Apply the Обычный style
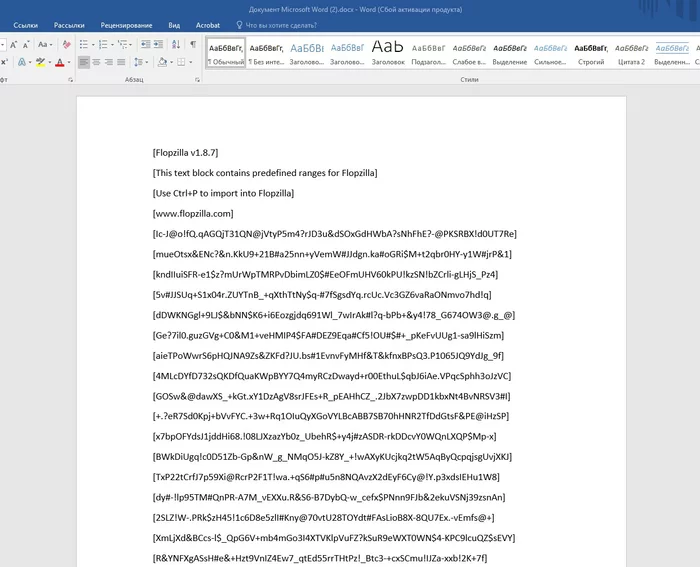The width and height of the screenshot is (700, 567). (226, 53)
